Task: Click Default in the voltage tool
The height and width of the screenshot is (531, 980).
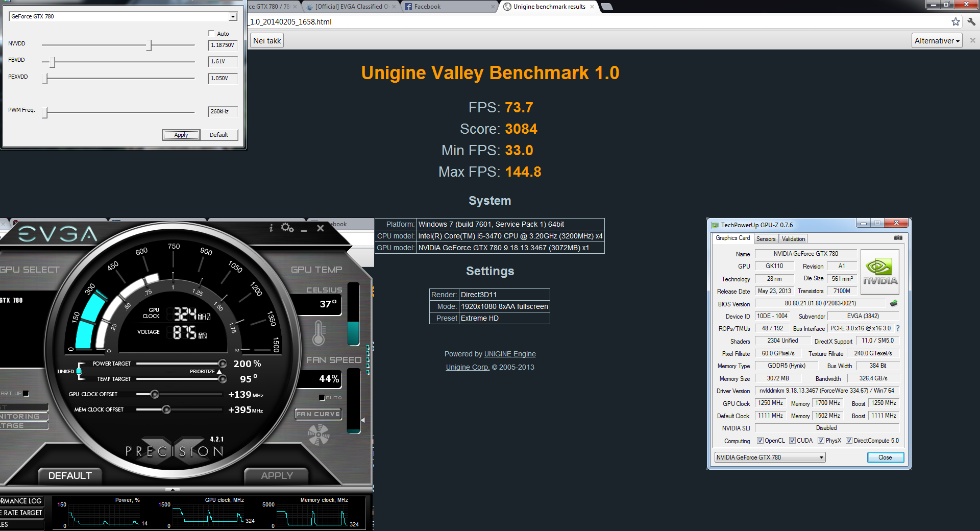Action: tap(218, 135)
